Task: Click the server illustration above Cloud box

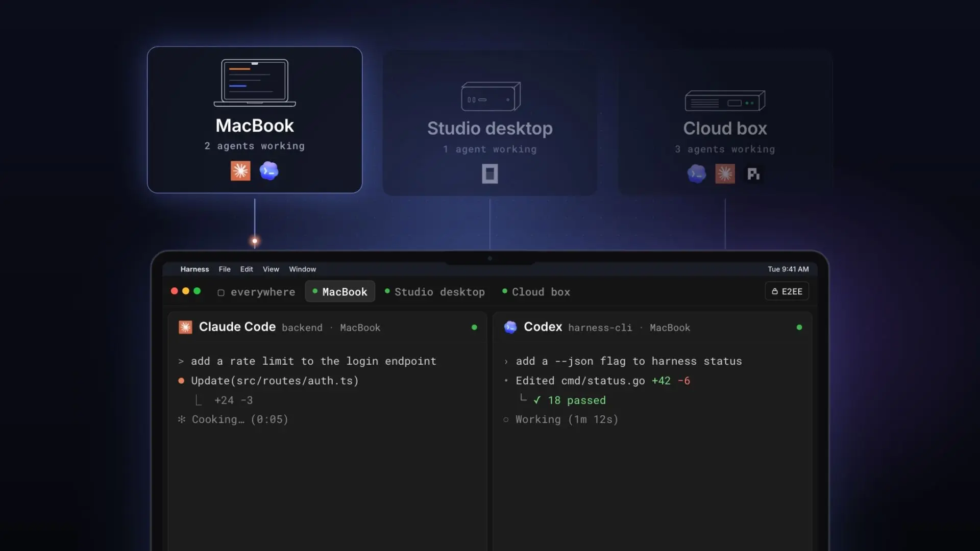Action: [725, 101]
